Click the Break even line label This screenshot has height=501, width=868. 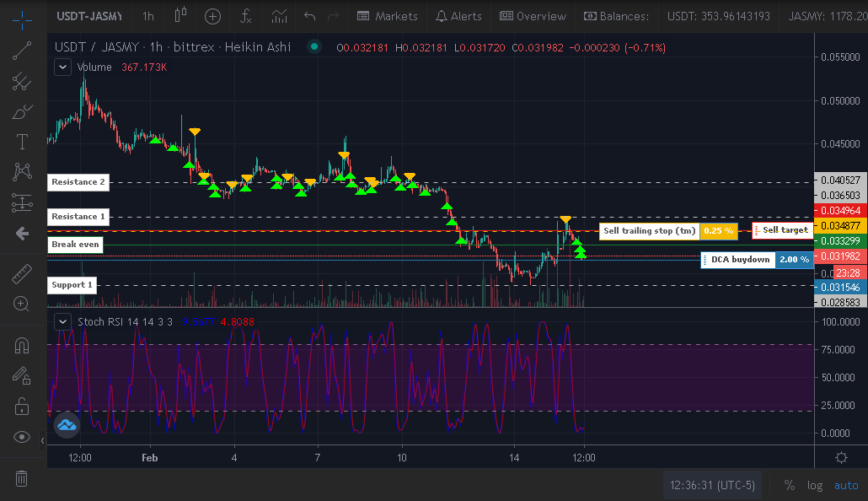pyautogui.click(x=75, y=245)
